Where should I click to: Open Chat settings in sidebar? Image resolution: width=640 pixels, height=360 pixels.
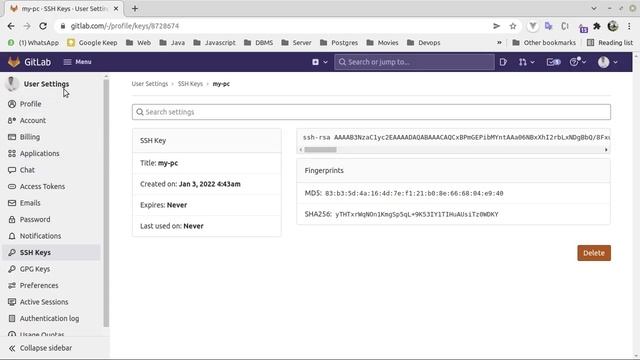click(27, 170)
